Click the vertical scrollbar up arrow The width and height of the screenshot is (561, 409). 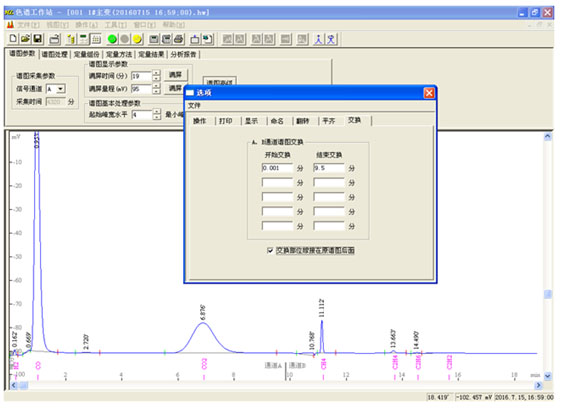click(547, 136)
